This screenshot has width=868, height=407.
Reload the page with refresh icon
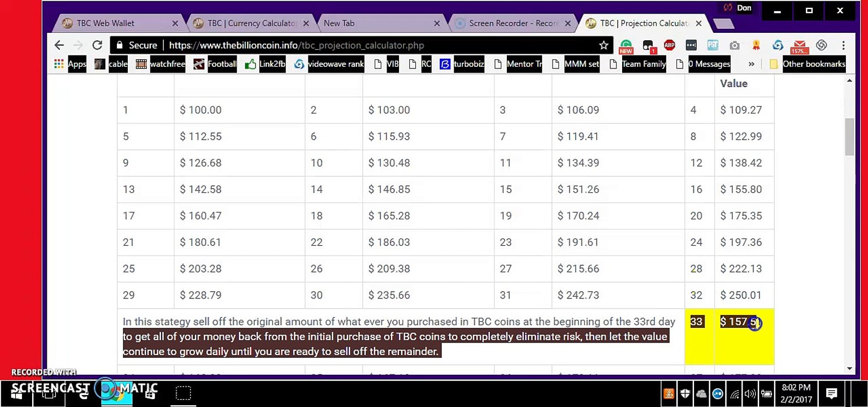pyautogui.click(x=97, y=45)
